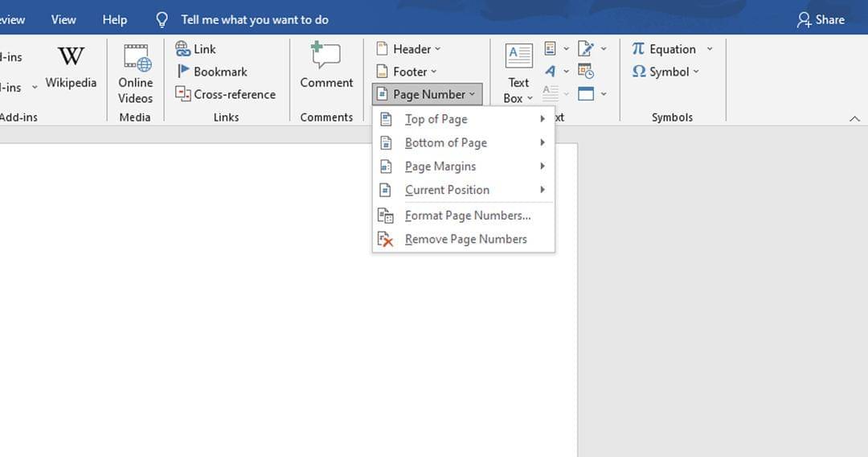The width and height of the screenshot is (868, 457).
Task: Click the Quick Parts icon
Action: coord(551,49)
